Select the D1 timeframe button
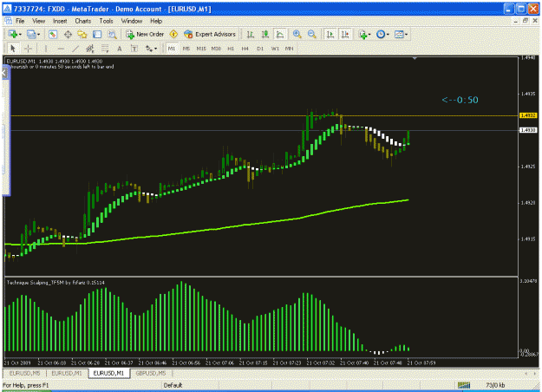 point(260,49)
